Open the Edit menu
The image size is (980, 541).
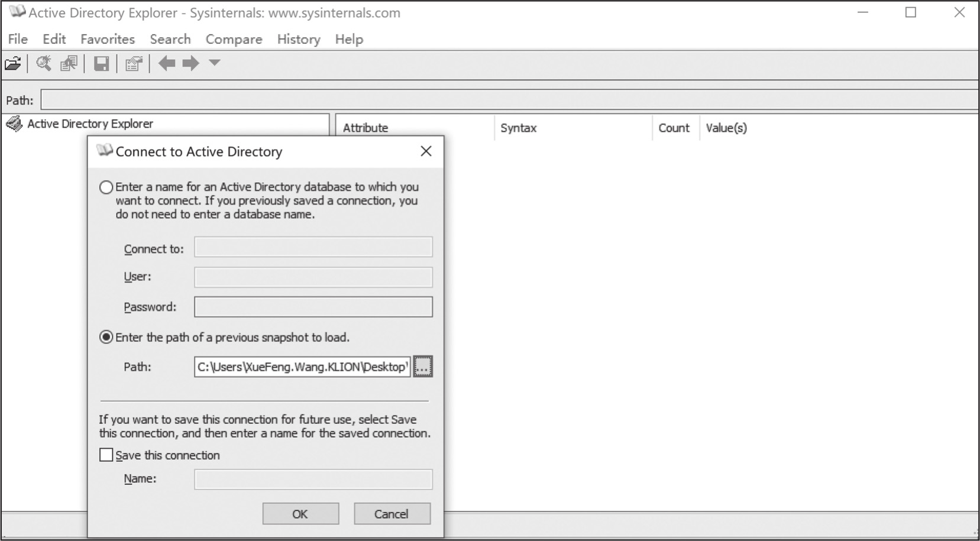click(54, 39)
